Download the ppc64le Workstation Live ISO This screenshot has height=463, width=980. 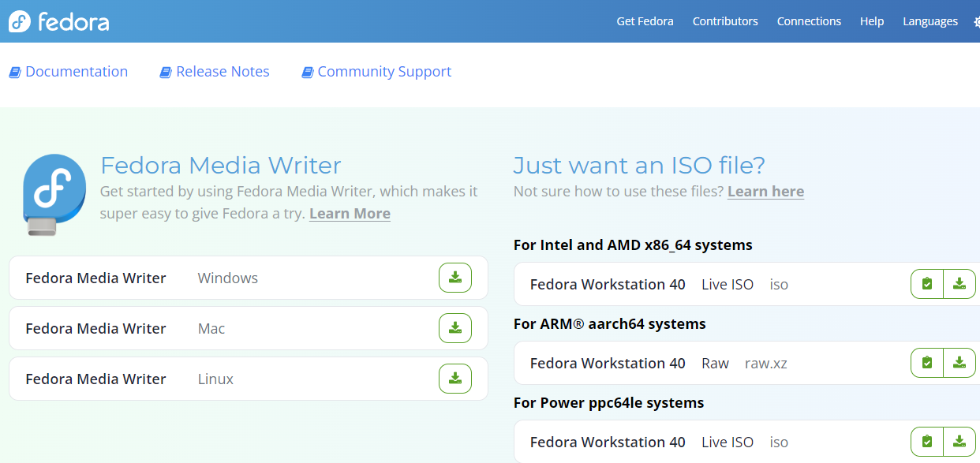click(959, 441)
